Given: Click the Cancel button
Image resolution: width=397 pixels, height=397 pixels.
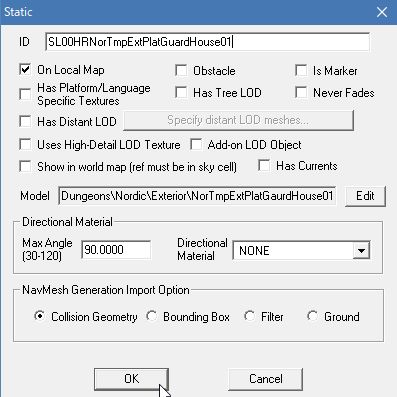Looking at the screenshot, I should (266, 379).
